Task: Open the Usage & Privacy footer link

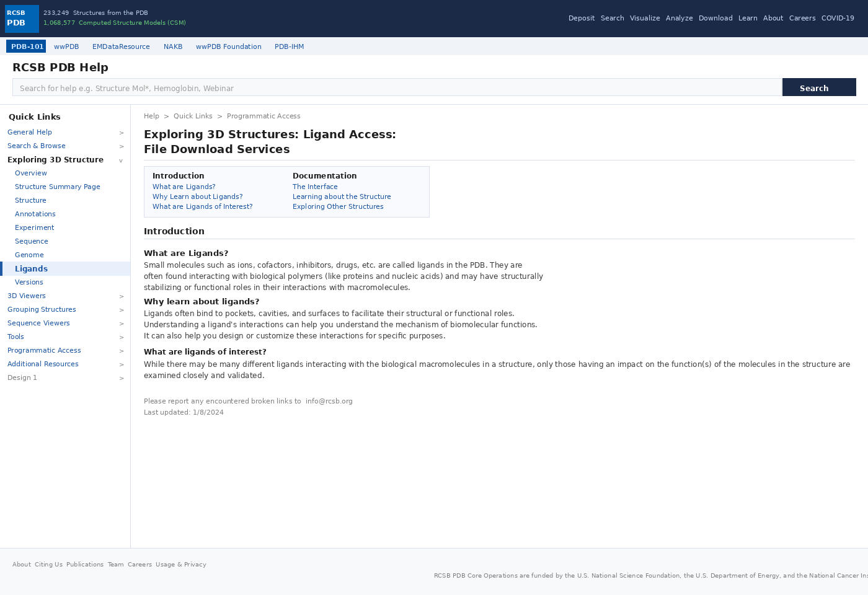Action: tap(180, 564)
